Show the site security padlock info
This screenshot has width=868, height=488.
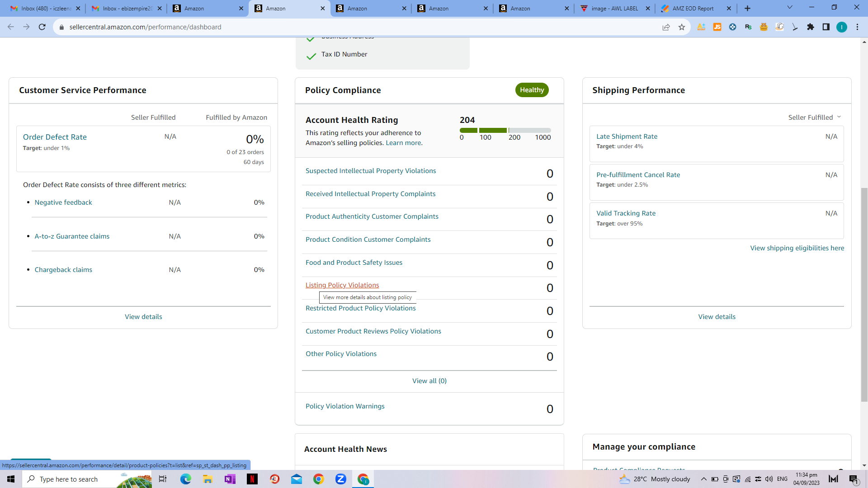click(62, 27)
